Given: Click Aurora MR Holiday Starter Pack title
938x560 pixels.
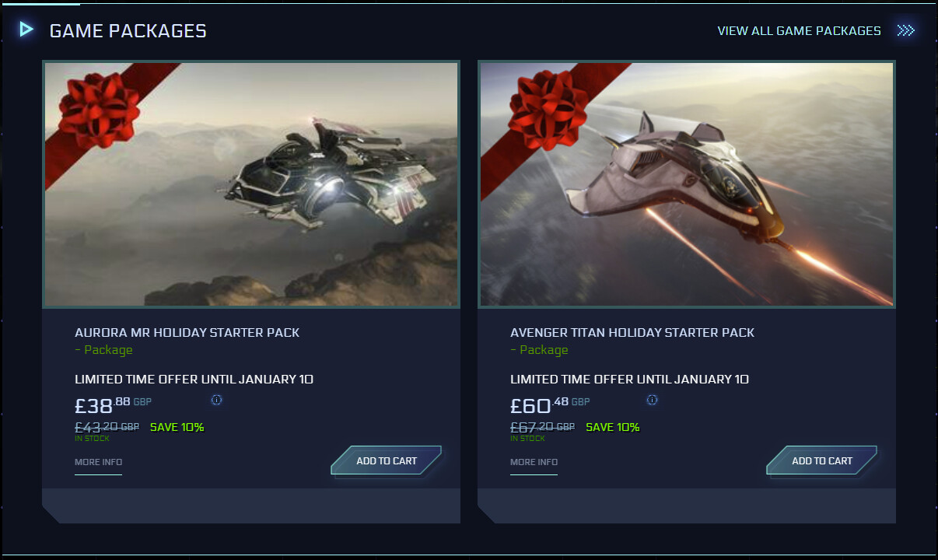Looking at the screenshot, I should coord(187,332).
